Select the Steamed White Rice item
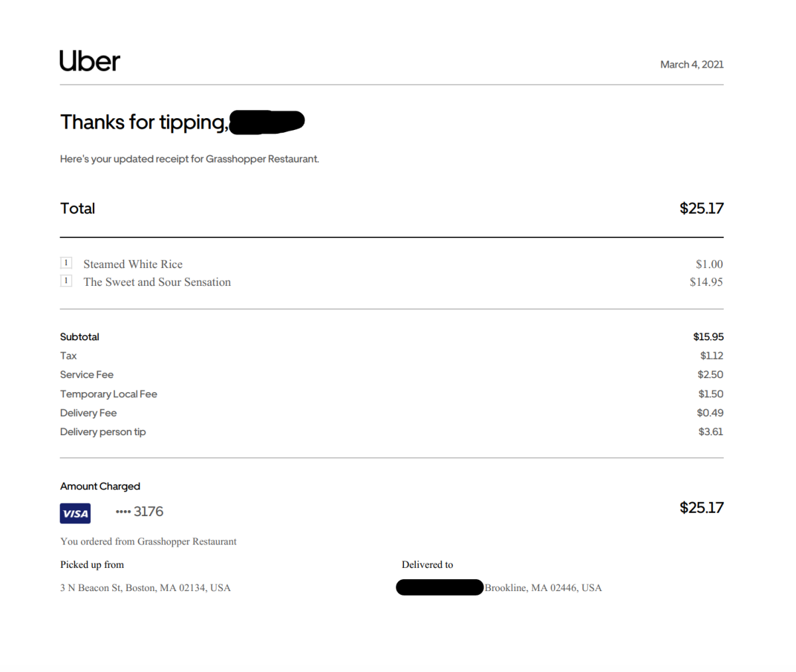The height and width of the screenshot is (672, 796). coord(133,264)
